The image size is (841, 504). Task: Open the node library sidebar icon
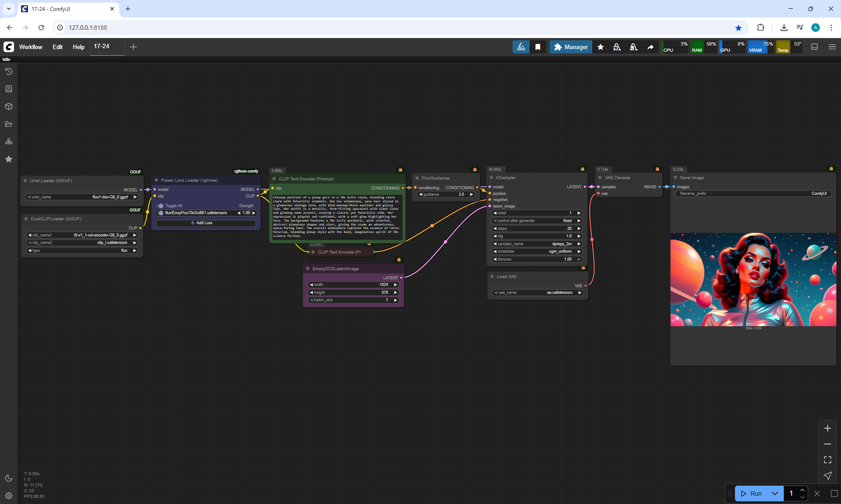pyautogui.click(x=9, y=89)
